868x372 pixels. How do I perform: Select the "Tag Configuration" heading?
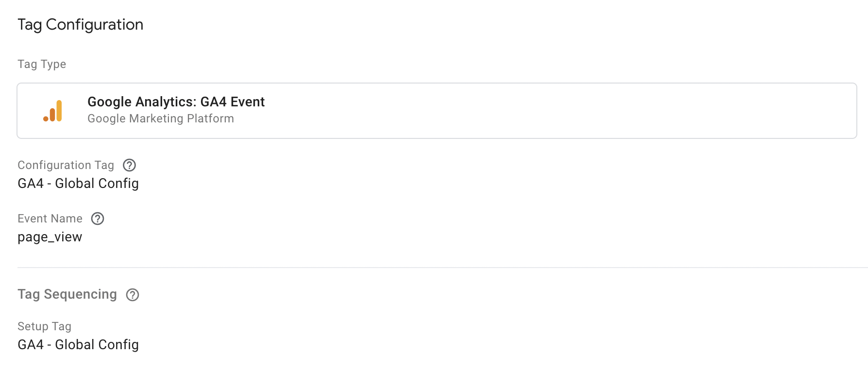[80, 25]
